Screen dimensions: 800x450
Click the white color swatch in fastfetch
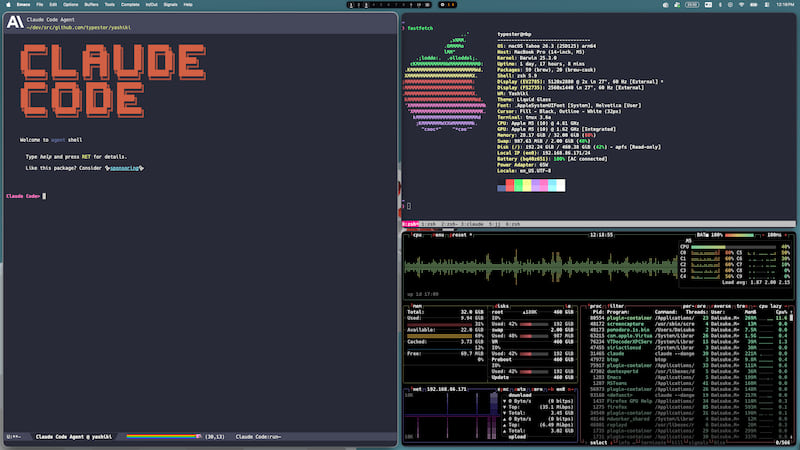[561, 185]
